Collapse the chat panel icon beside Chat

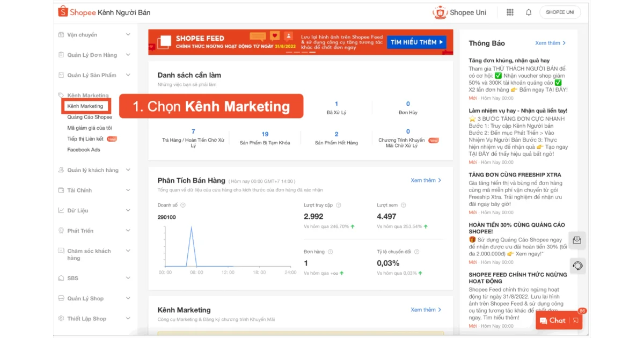point(575,320)
